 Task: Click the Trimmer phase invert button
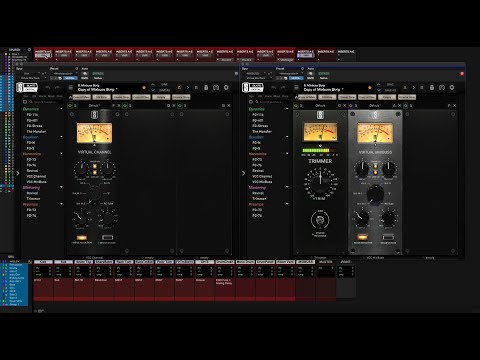320,220
